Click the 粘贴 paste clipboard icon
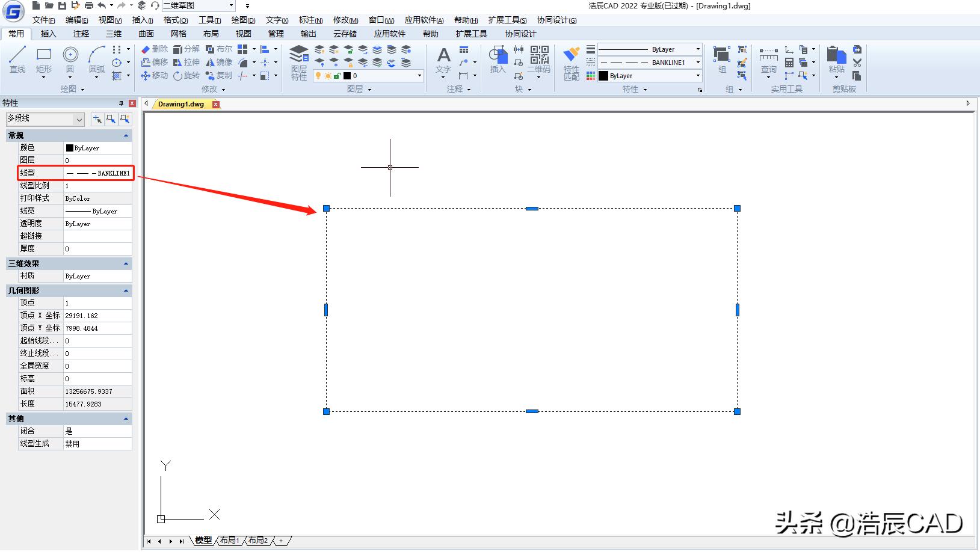Viewport: 980px width, 552px height. click(x=836, y=60)
